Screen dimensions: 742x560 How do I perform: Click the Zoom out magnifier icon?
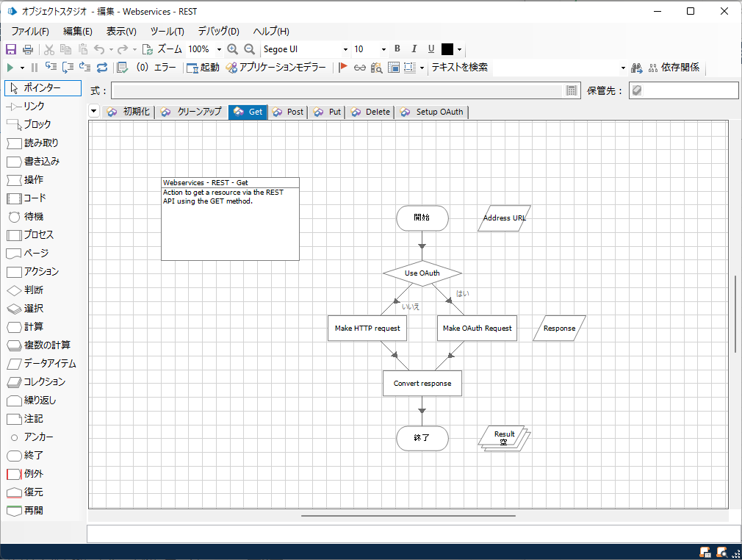click(249, 49)
